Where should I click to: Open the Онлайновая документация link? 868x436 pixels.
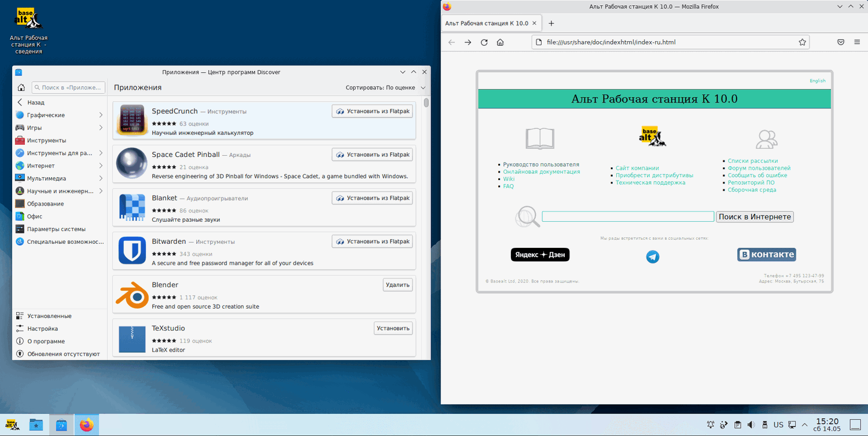tap(542, 172)
